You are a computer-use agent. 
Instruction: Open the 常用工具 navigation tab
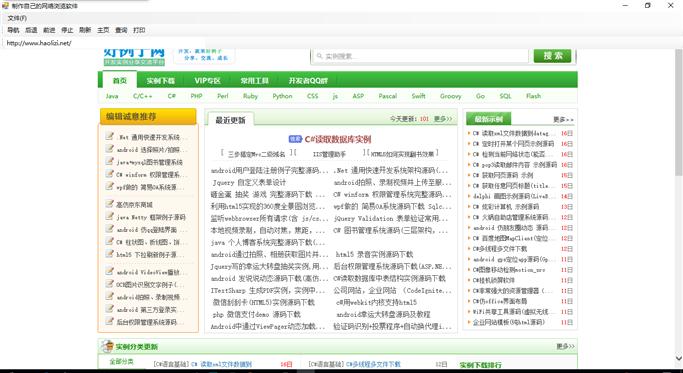[254, 81]
